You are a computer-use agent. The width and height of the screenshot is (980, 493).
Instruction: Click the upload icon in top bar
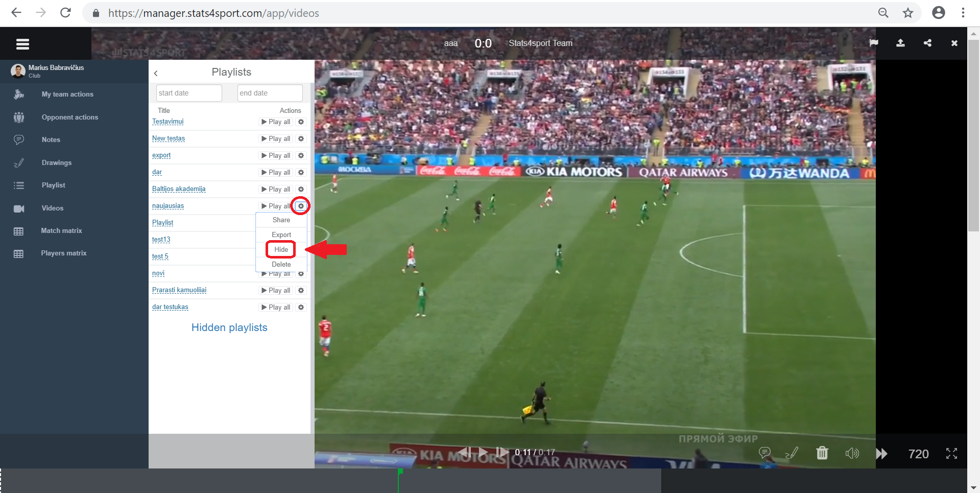(x=900, y=43)
